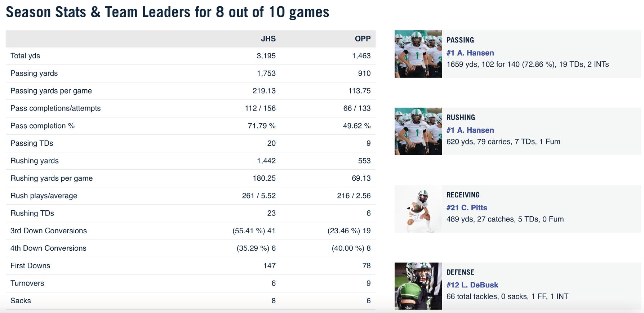644x313 pixels.
Task: Click the C. Pitts receiving photo
Action: point(418,209)
